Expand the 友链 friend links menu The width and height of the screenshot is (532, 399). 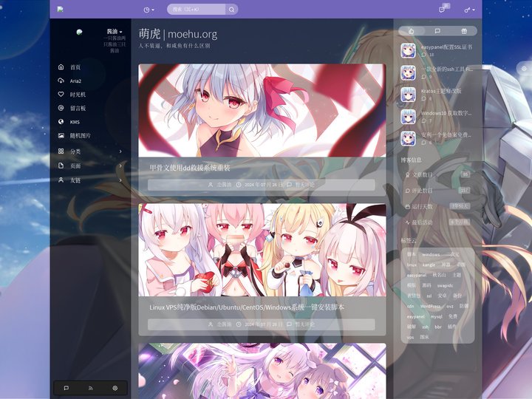pos(90,180)
